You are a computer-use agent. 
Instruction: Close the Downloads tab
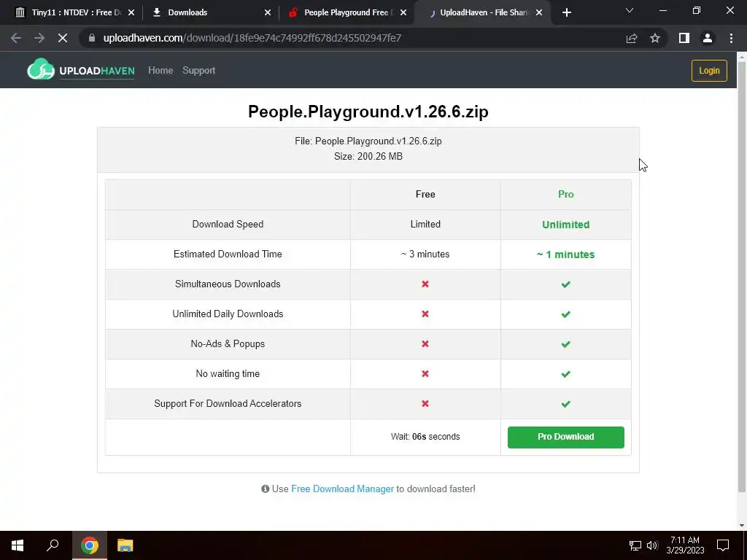268,13
